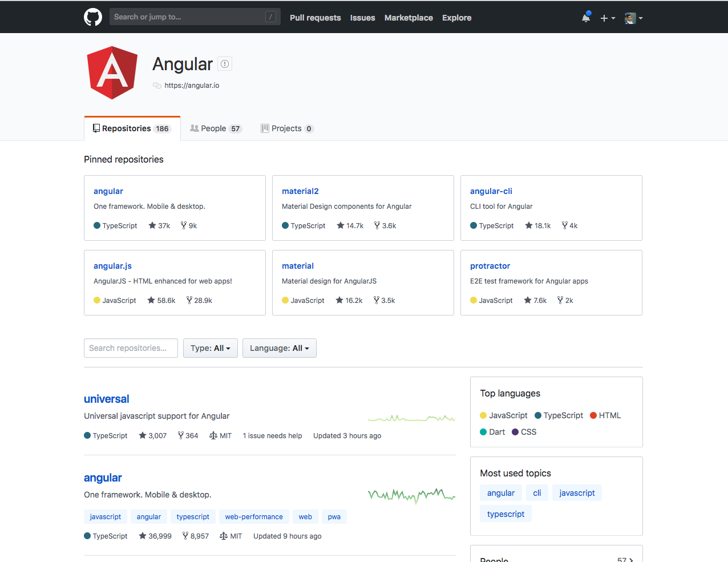Open the notifications bell

pyautogui.click(x=586, y=18)
